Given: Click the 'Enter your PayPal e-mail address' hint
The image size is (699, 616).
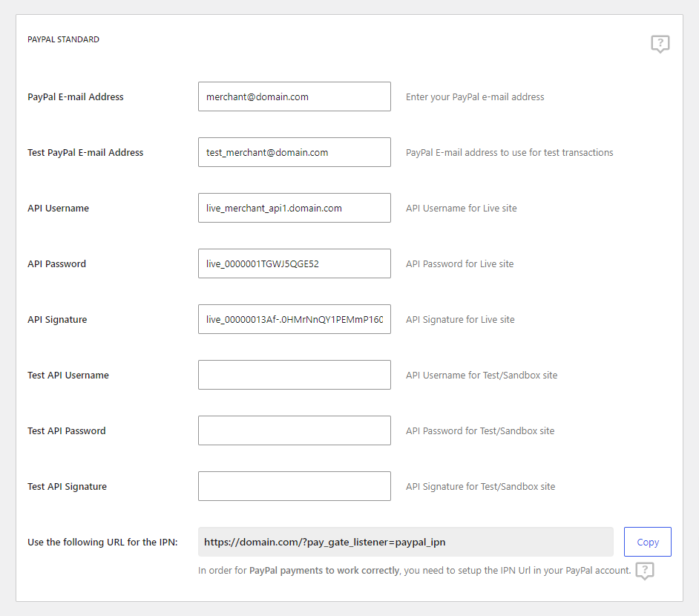Looking at the screenshot, I should (x=475, y=96).
